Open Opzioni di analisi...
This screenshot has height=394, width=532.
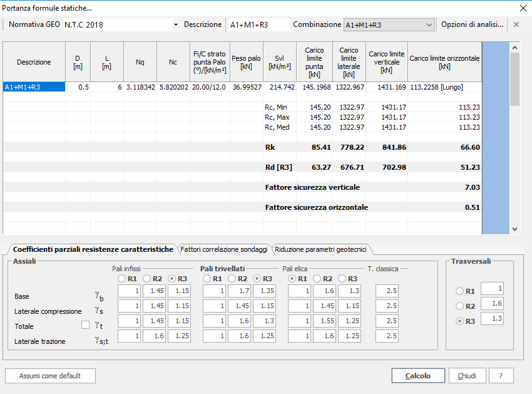[472, 24]
